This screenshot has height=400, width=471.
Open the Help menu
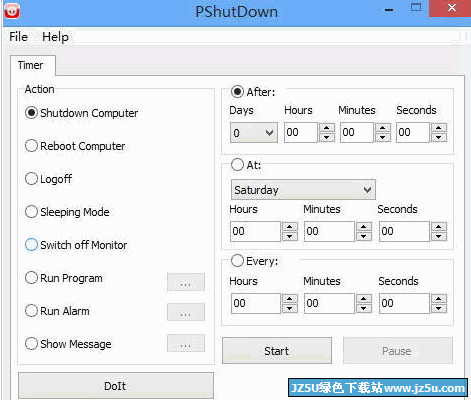[x=55, y=37]
